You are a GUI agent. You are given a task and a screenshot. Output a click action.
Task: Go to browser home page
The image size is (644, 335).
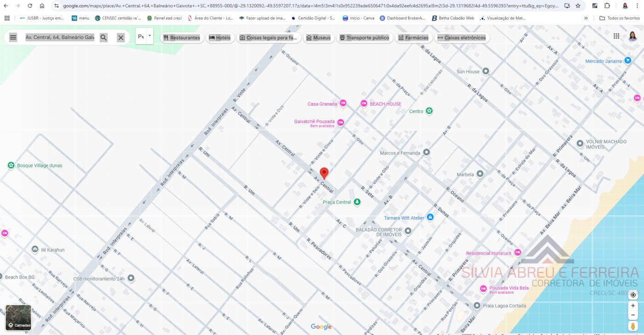(x=42, y=6)
